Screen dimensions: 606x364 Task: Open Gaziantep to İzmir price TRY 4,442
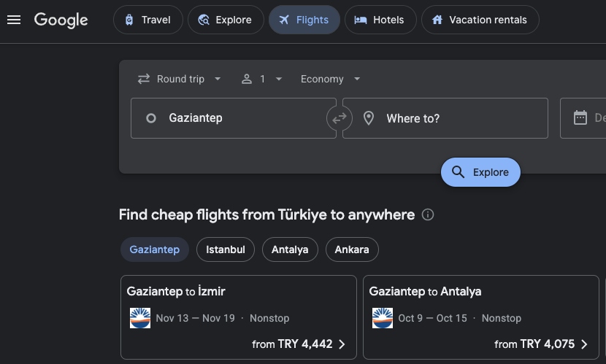point(299,344)
